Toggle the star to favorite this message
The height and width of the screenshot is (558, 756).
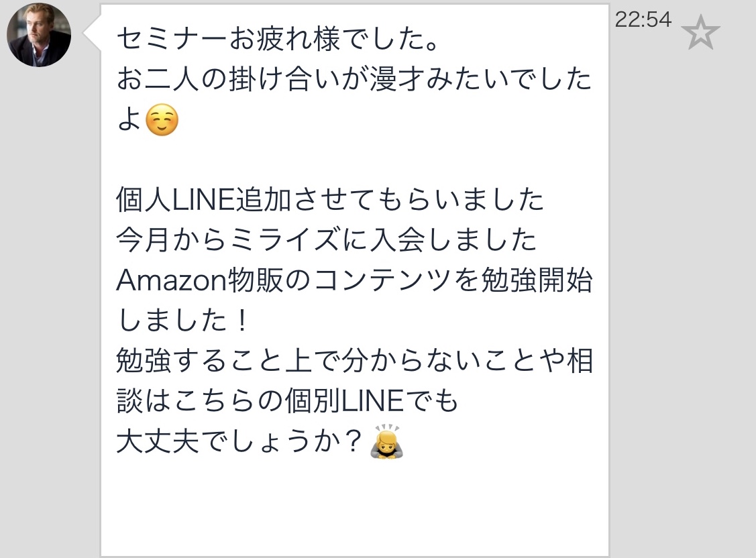tap(700, 32)
